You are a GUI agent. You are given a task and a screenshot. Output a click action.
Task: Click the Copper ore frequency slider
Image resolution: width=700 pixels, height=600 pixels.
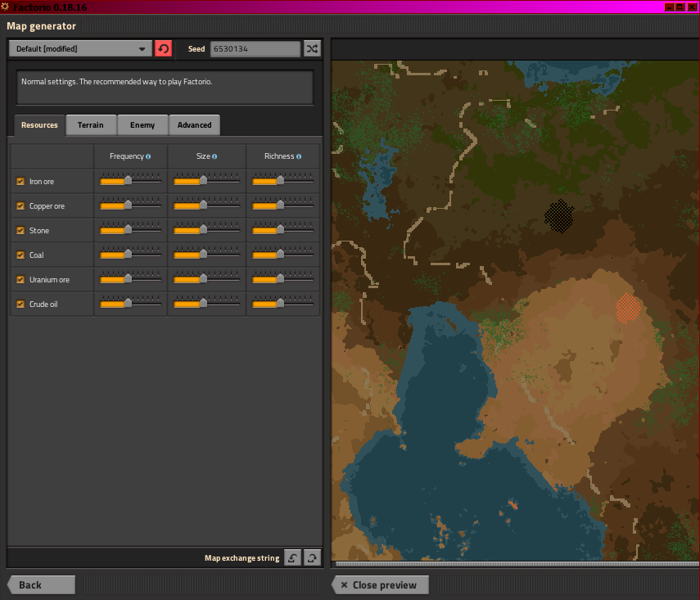(x=130, y=205)
